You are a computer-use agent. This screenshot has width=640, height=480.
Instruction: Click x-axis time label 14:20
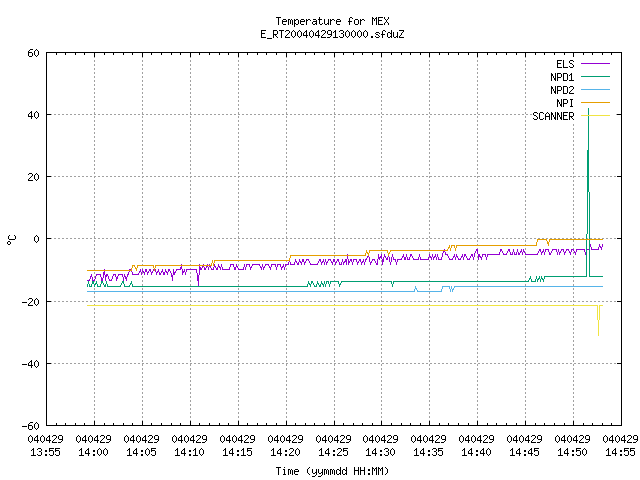(x=285, y=452)
